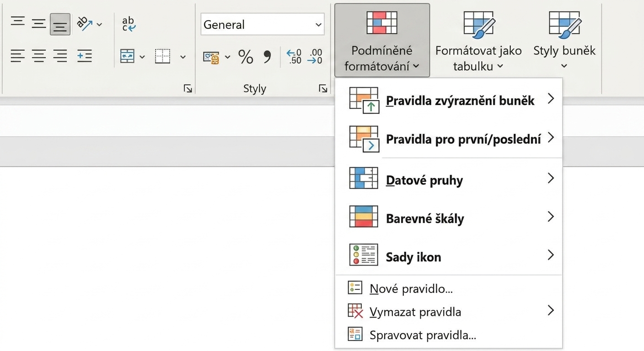This screenshot has height=351, width=644.
Task: Apply comma style number format
Action: 267,57
